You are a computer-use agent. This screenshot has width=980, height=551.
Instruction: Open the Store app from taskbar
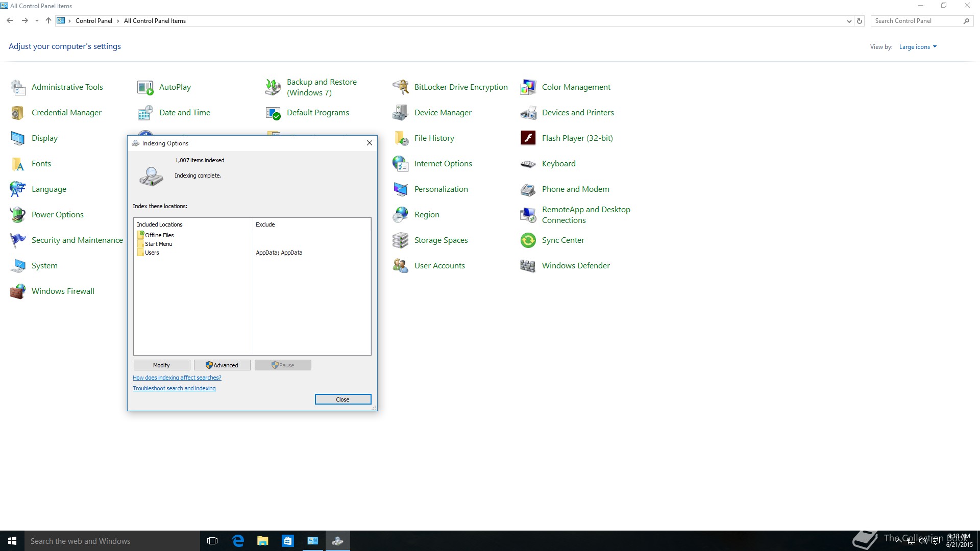(x=288, y=541)
